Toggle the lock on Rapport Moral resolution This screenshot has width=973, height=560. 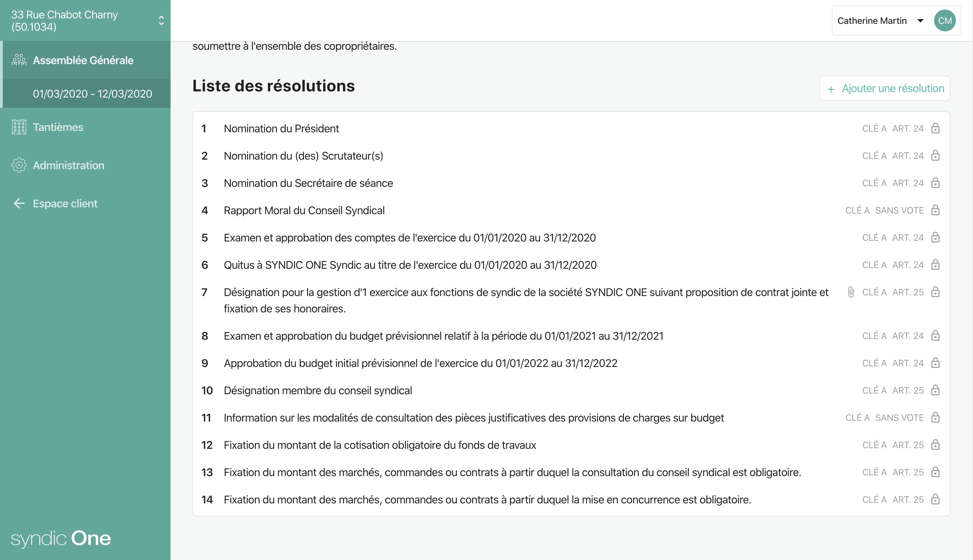pos(935,210)
